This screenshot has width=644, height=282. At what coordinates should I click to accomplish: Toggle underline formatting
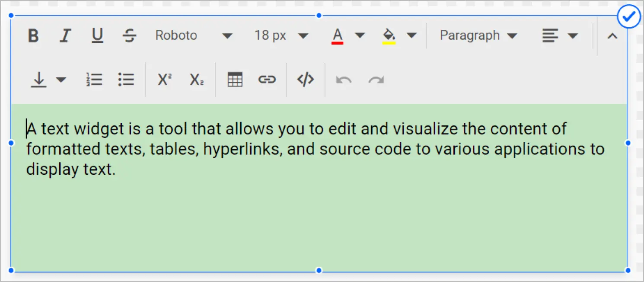[x=97, y=36]
